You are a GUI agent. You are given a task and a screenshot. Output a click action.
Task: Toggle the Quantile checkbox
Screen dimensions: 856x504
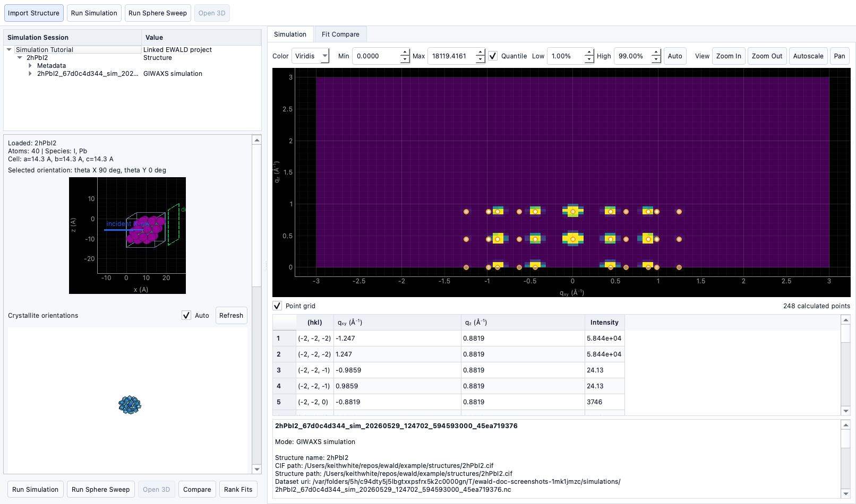[x=493, y=56]
